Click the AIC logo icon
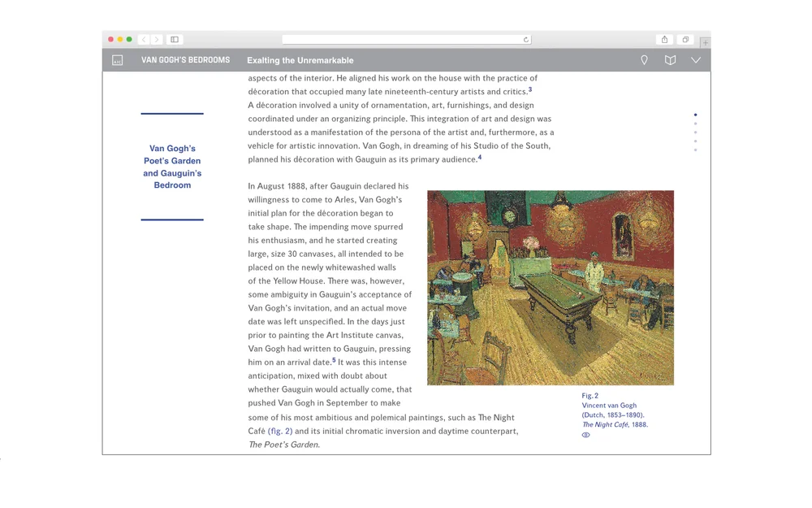 click(x=118, y=60)
